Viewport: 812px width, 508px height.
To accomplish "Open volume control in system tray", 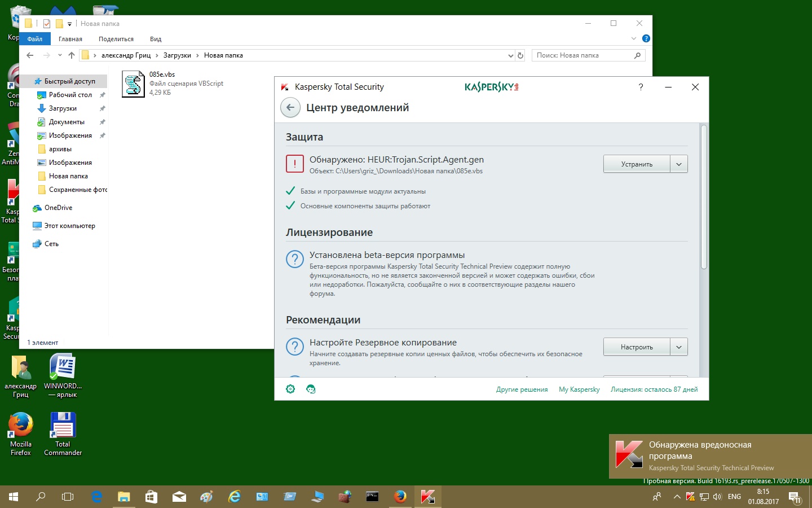I will [717, 497].
